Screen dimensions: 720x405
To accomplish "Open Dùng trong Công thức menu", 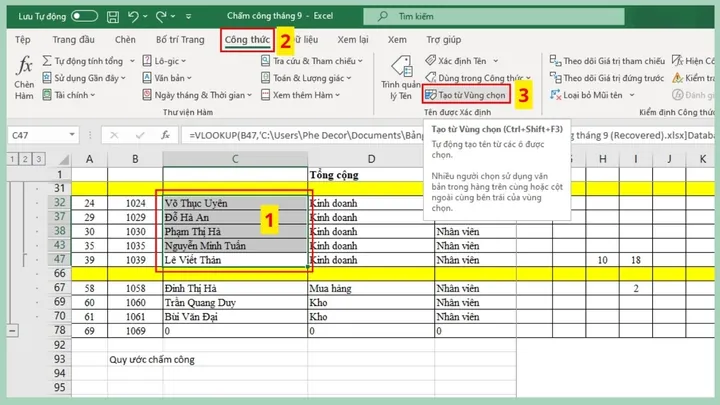I will tap(478, 78).
